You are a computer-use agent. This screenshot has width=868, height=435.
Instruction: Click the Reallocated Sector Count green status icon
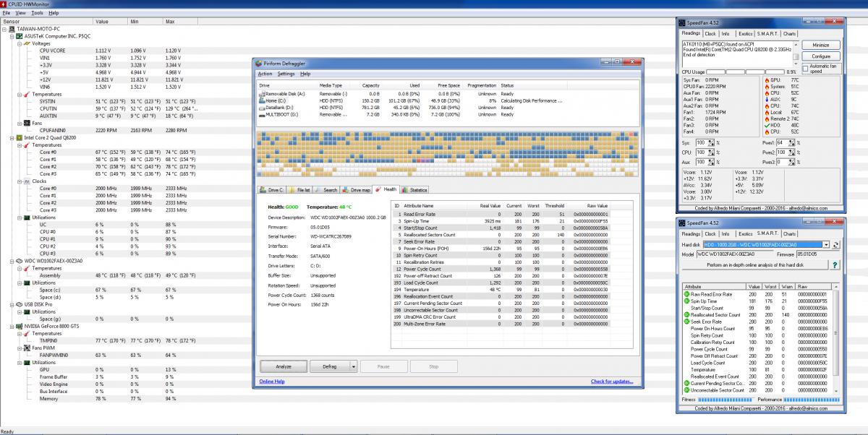point(686,315)
